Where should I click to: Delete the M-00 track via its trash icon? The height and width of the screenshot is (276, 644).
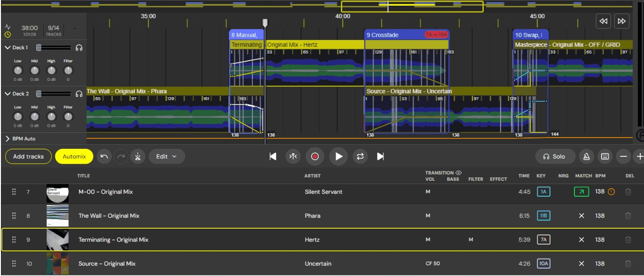[628, 192]
